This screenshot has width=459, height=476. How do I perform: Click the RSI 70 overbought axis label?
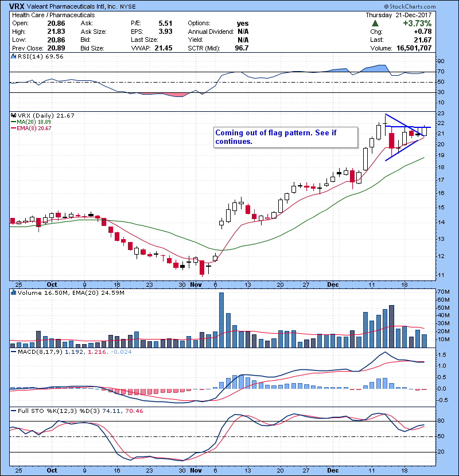[x=441, y=72]
